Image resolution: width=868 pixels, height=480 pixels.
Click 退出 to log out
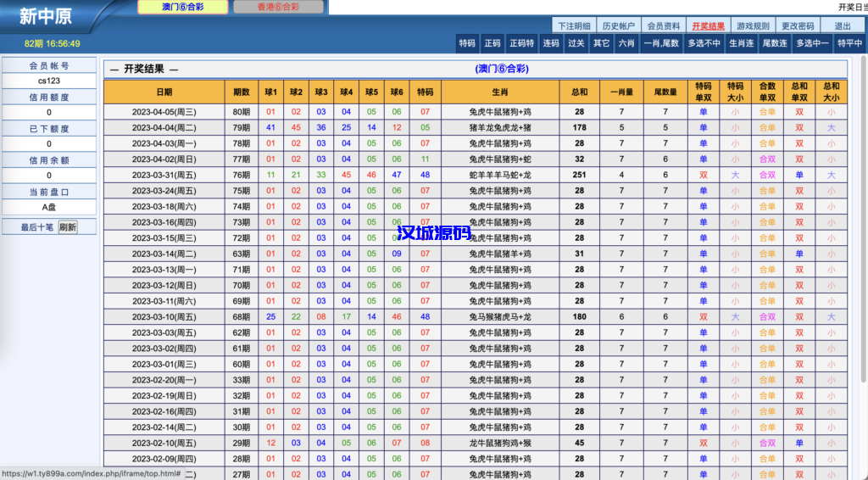coord(843,25)
